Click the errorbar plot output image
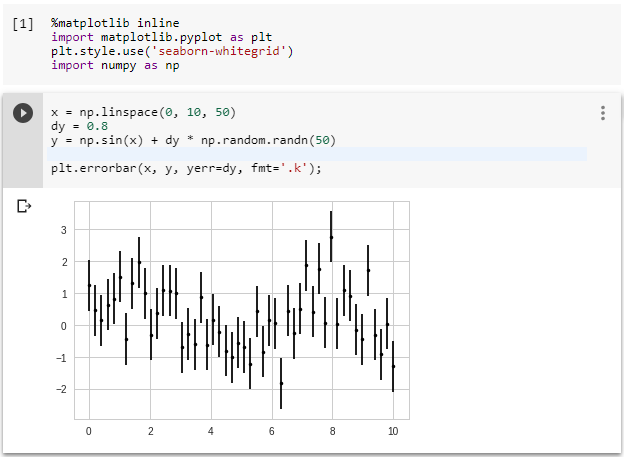 tap(233, 318)
